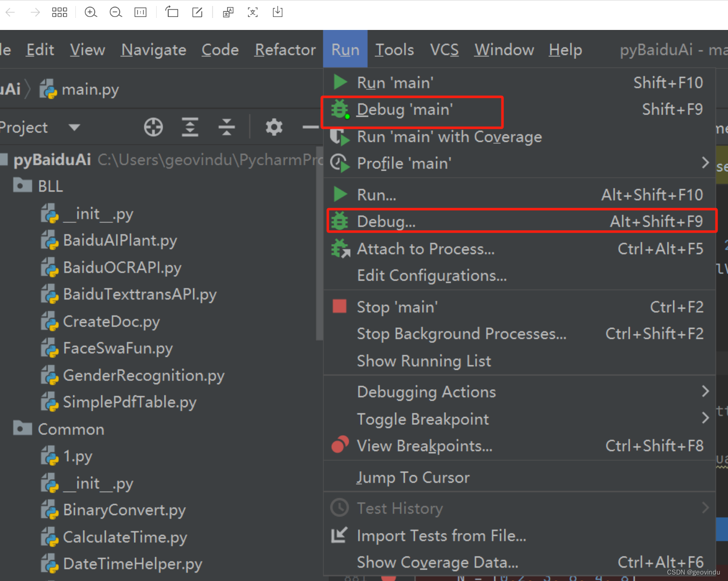Click the download icon

tap(277, 12)
